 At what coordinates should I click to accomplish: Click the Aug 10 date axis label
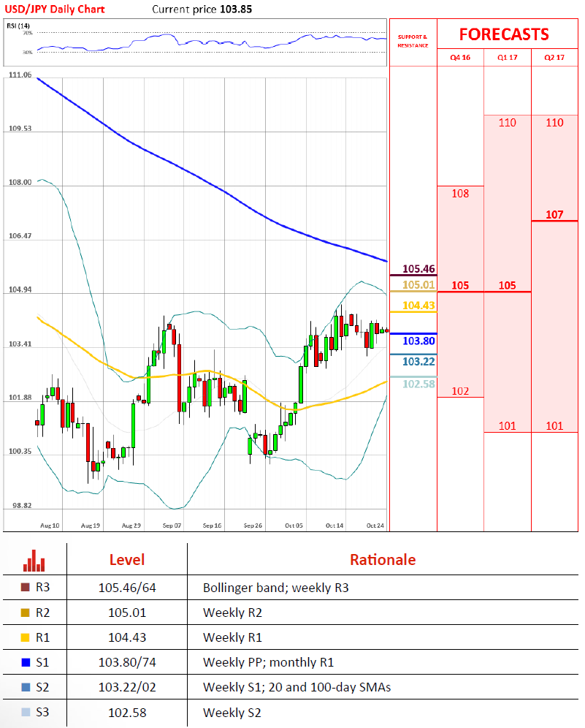50,526
